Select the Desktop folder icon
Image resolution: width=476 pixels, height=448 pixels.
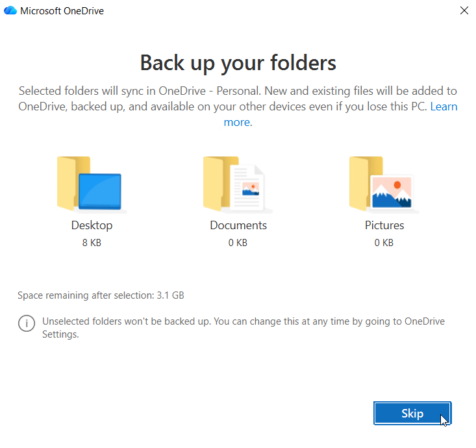(x=92, y=184)
